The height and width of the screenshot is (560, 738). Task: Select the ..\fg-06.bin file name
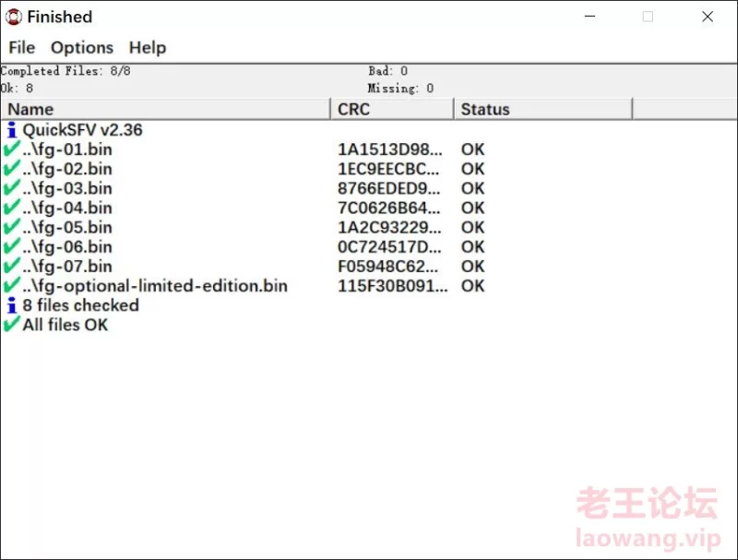67,247
